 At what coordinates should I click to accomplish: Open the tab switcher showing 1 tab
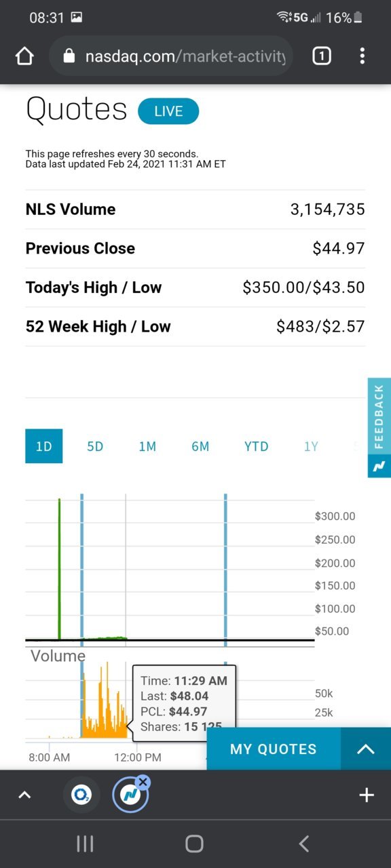click(322, 56)
